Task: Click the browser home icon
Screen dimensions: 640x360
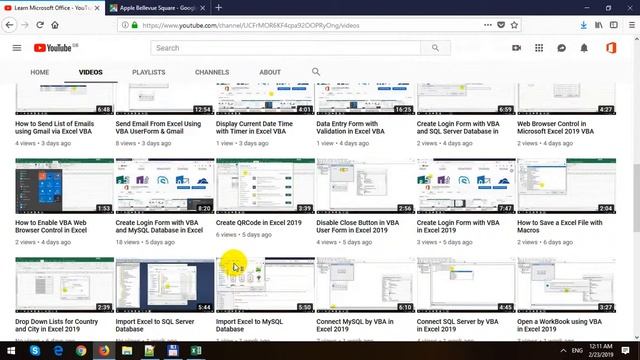Action: tap(55, 25)
